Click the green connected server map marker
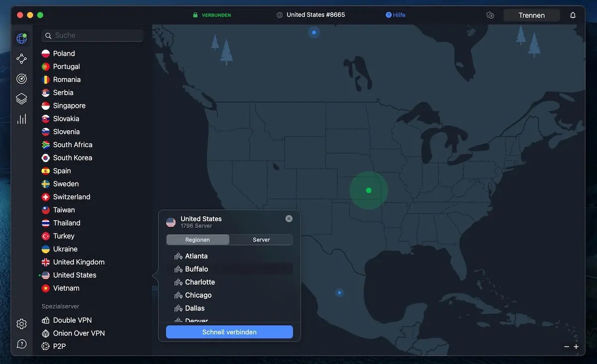This screenshot has width=597, height=364. (369, 190)
